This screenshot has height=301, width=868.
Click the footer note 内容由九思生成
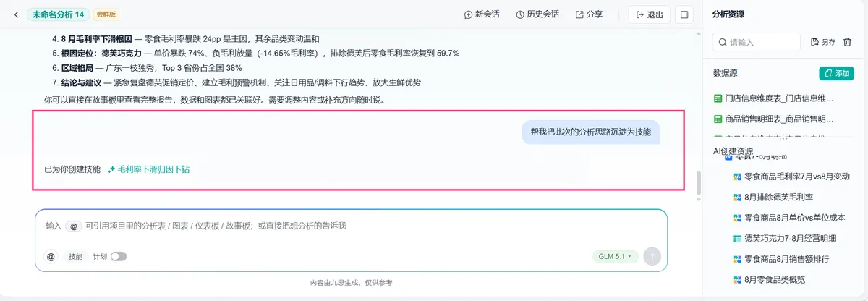click(351, 282)
